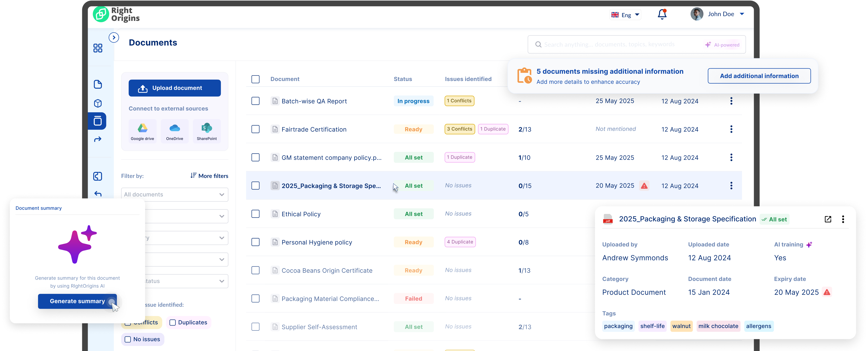This screenshot has height=351, width=868.
Task: Expand All documents filter dropdown
Action: 174,194
